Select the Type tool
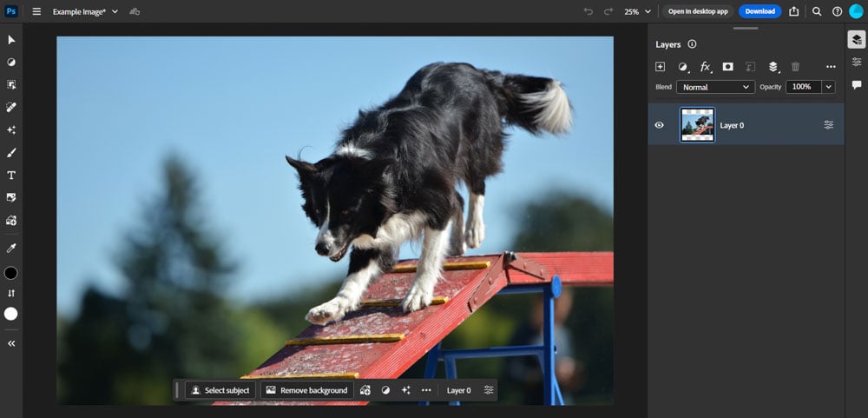 tap(11, 176)
